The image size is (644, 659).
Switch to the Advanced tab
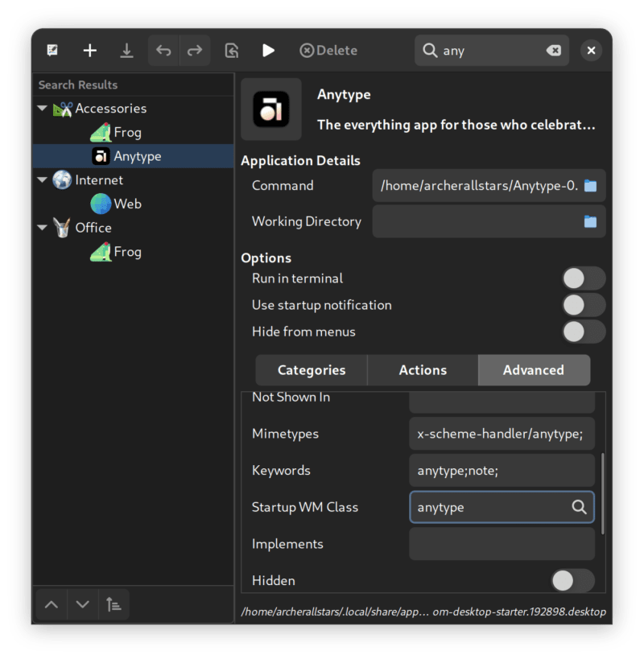click(534, 370)
